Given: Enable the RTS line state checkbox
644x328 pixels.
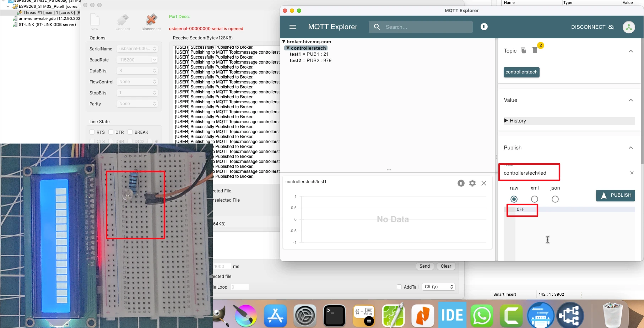Looking at the screenshot, I should 92,132.
